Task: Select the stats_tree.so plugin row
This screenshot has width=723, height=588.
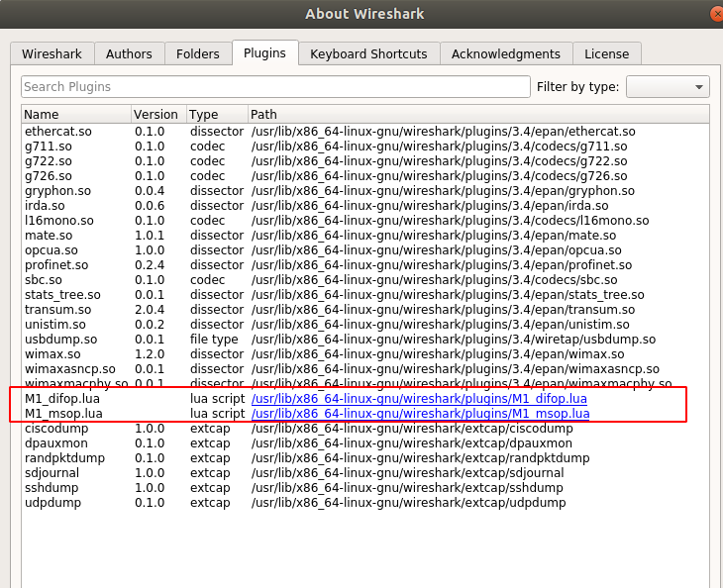Action: tap(365, 294)
